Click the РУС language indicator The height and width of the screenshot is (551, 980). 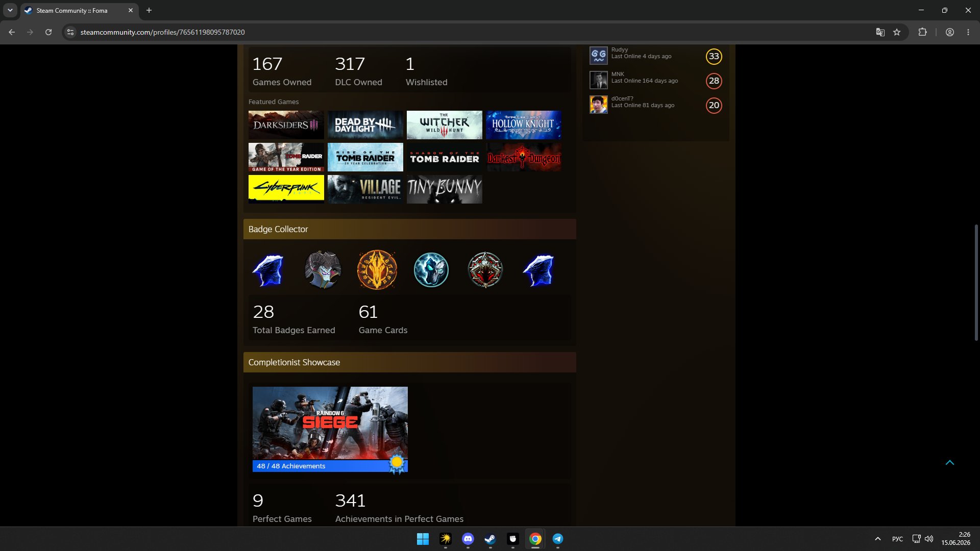pyautogui.click(x=897, y=539)
